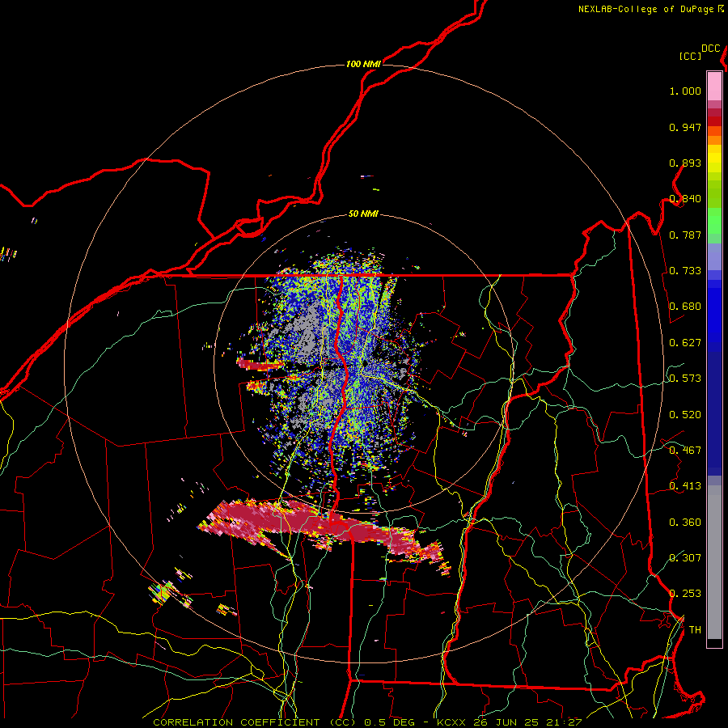
Task: Click the 0.360 legend value
Action: 685,523
